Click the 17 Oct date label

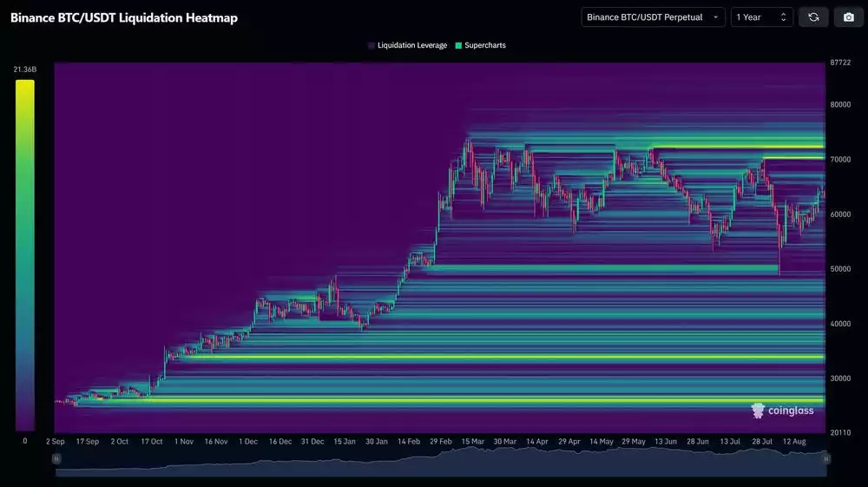coord(152,442)
